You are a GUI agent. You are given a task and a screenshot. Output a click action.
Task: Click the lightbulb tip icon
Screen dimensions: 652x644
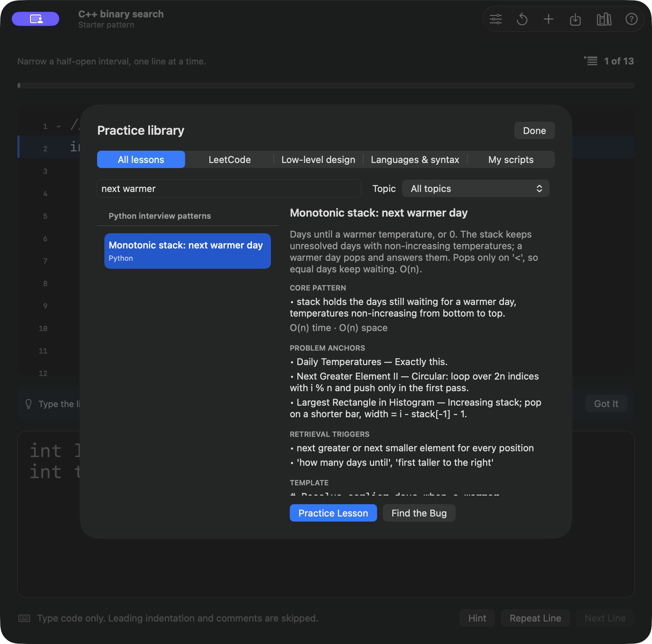pyautogui.click(x=29, y=404)
